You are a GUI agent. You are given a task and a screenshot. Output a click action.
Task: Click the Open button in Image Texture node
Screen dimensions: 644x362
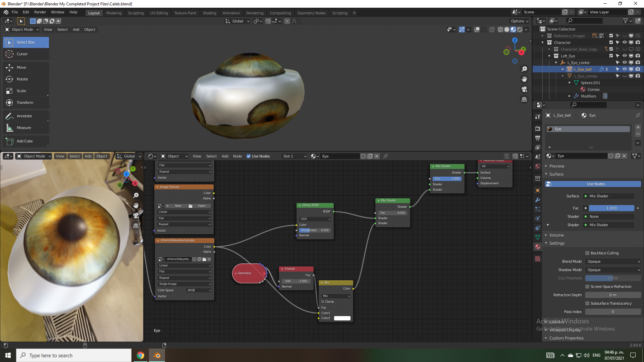click(199, 206)
